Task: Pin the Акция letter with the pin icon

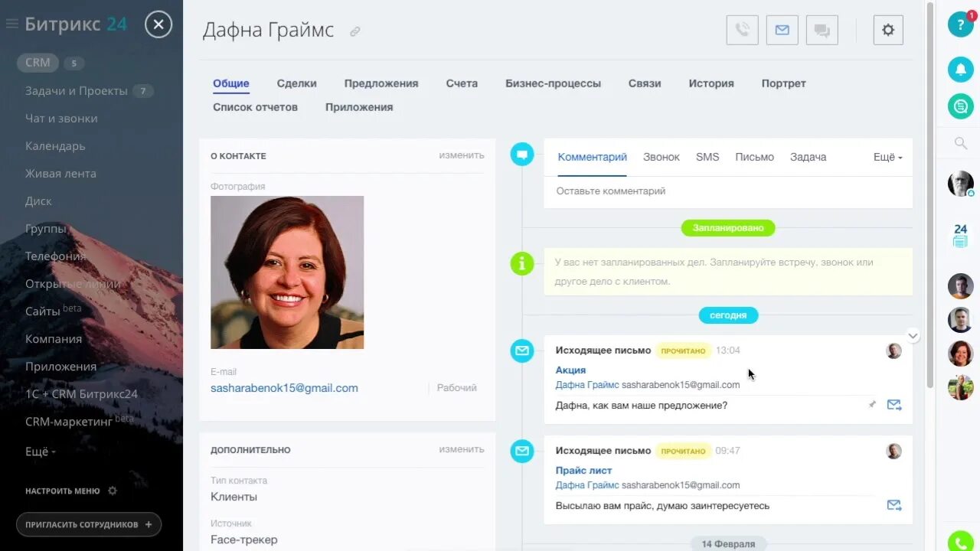Action: [871, 404]
